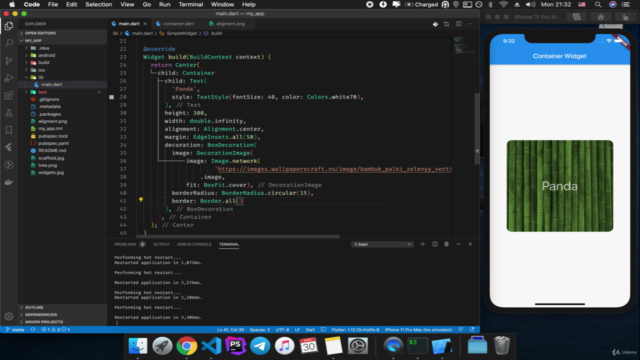Open pubspec.yaml in the explorer
This screenshot has height=360, width=640.
[53, 143]
